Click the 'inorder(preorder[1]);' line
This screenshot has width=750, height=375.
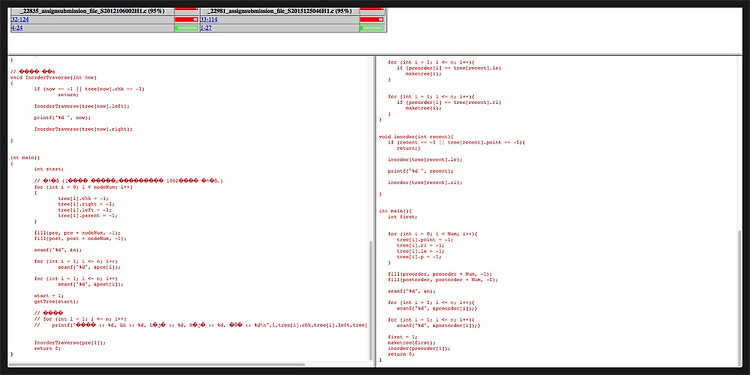419,349
